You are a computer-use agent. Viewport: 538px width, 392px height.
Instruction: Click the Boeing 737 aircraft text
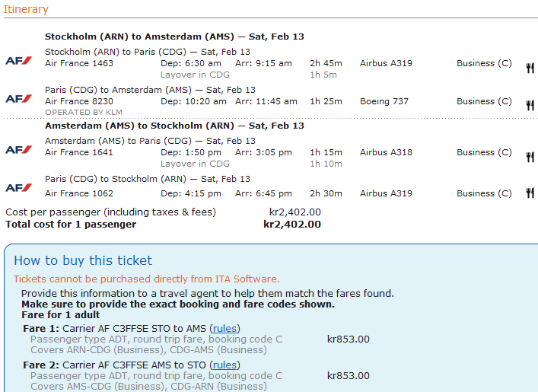click(384, 101)
